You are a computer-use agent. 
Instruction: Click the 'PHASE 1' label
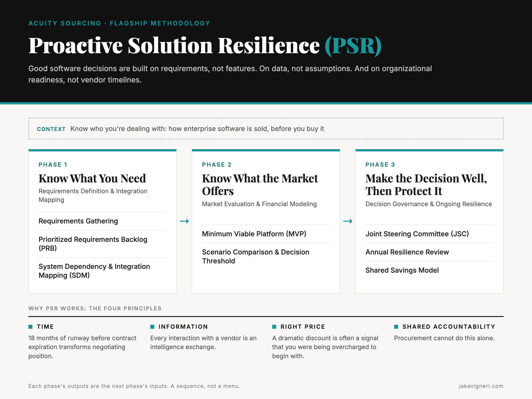click(x=53, y=165)
